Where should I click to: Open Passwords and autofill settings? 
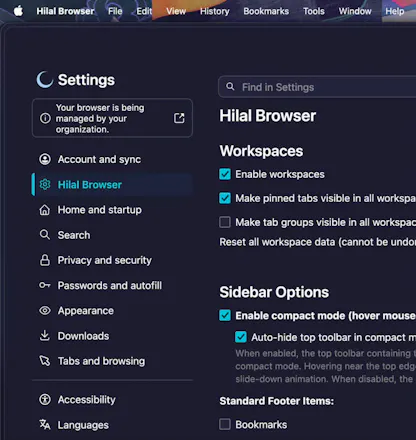coord(112,285)
